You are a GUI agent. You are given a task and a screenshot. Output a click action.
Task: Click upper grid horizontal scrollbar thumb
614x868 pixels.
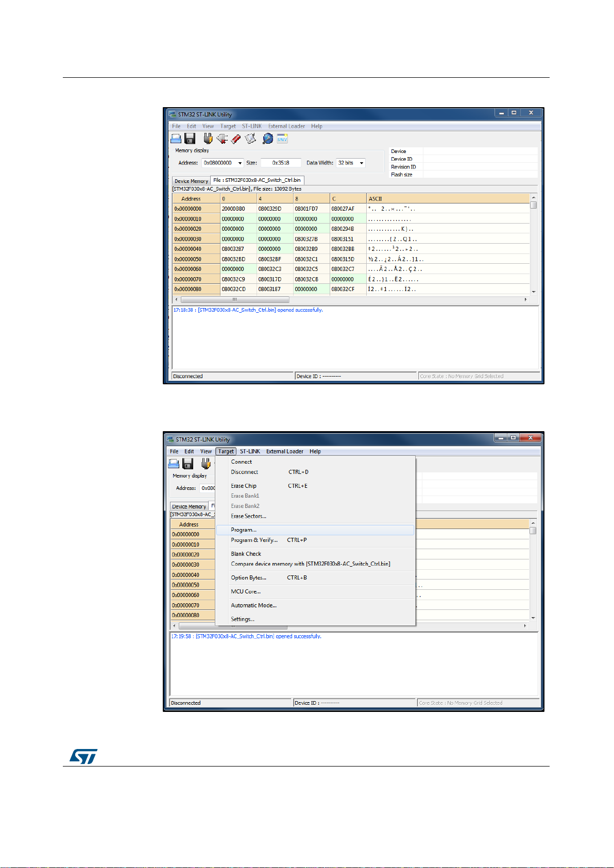(x=235, y=299)
